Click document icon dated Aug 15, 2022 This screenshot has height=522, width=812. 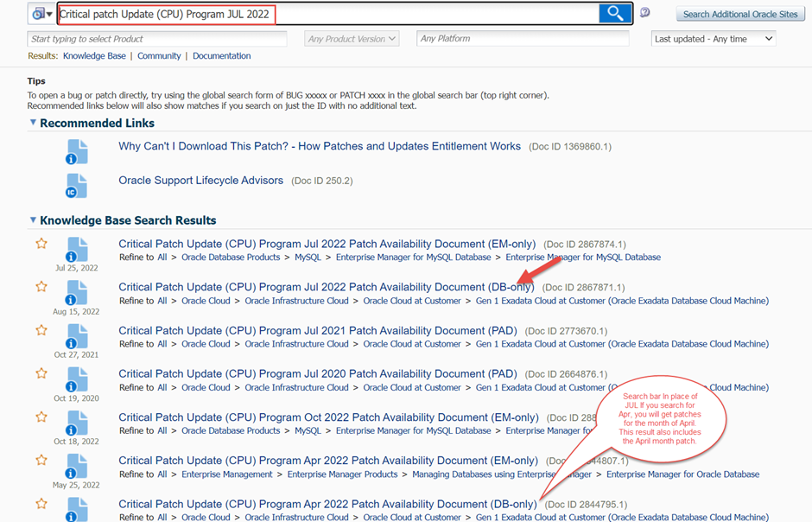[x=77, y=293]
